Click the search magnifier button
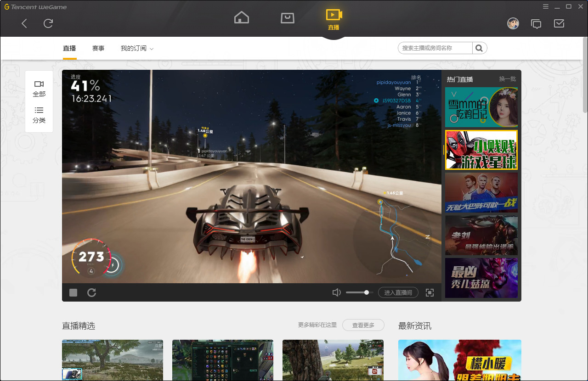The height and width of the screenshot is (381, 588). [479, 48]
